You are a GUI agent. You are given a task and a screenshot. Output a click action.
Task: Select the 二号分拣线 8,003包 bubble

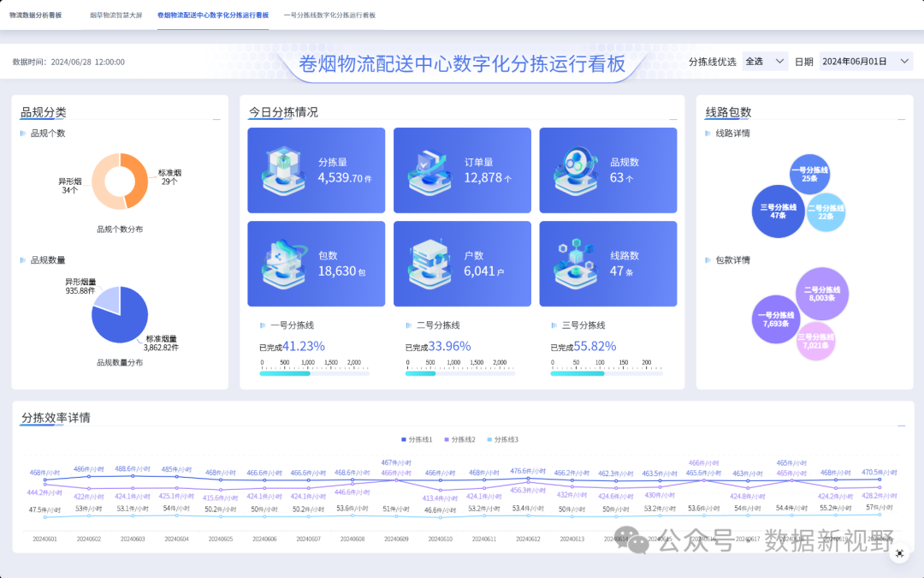(821, 294)
